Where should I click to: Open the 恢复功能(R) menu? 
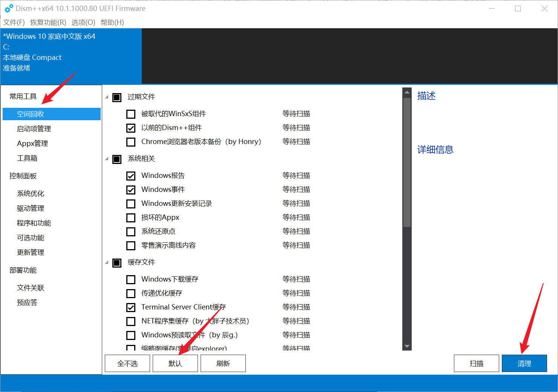coord(48,23)
